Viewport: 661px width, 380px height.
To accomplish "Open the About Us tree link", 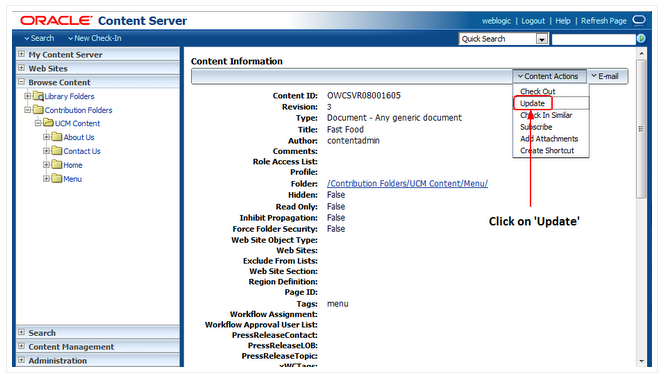I will [x=79, y=137].
